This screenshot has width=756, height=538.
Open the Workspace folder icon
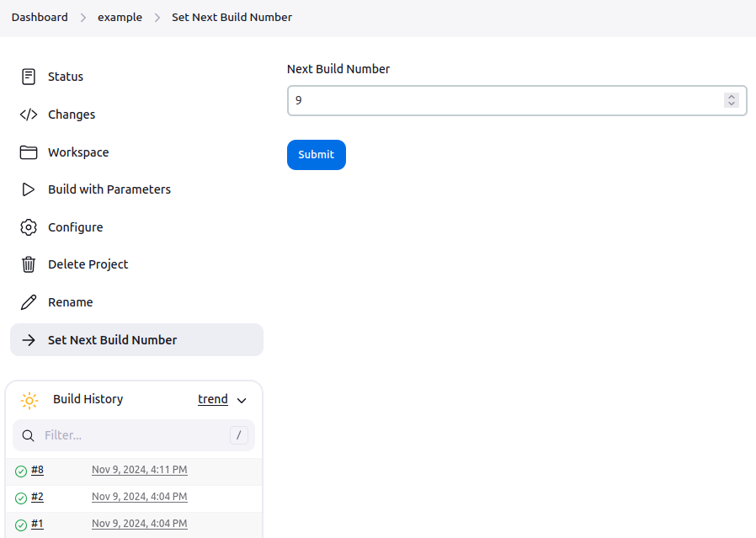(29, 152)
